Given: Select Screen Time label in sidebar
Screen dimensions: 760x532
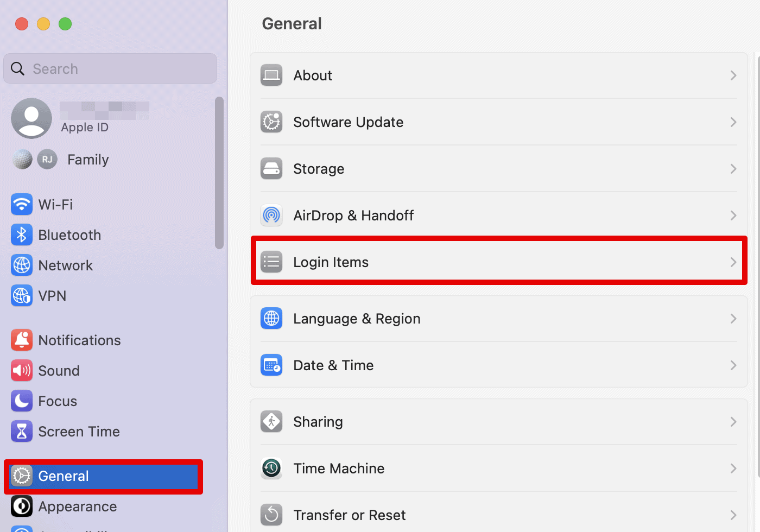Looking at the screenshot, I should [79, 432].
